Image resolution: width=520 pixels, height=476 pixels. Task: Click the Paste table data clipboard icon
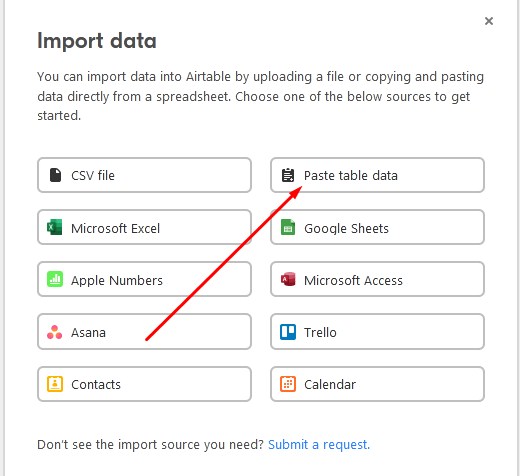pyautogui.click(x=288, y=175)
